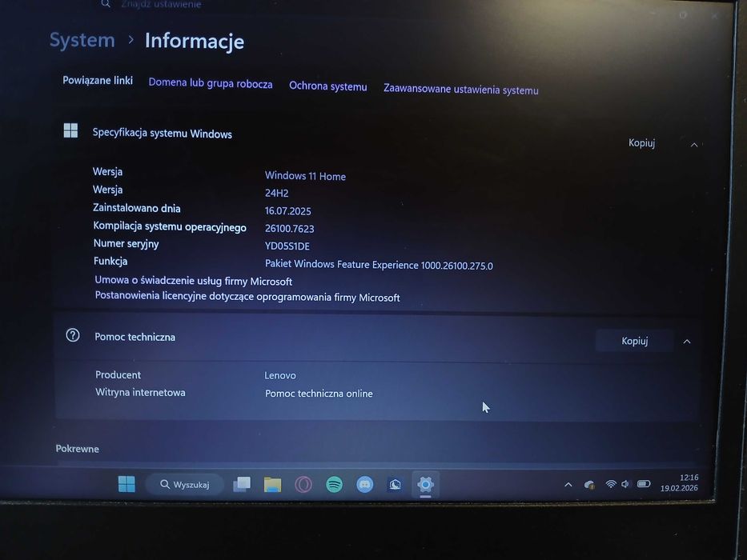
Task: Click the Zainstalowano dnia label
Action: [x=137, y=208]
